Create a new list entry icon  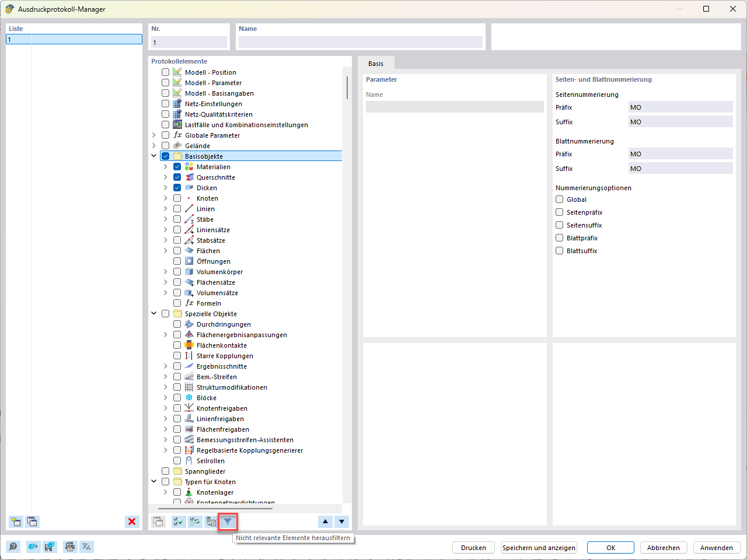coord(16,521)
